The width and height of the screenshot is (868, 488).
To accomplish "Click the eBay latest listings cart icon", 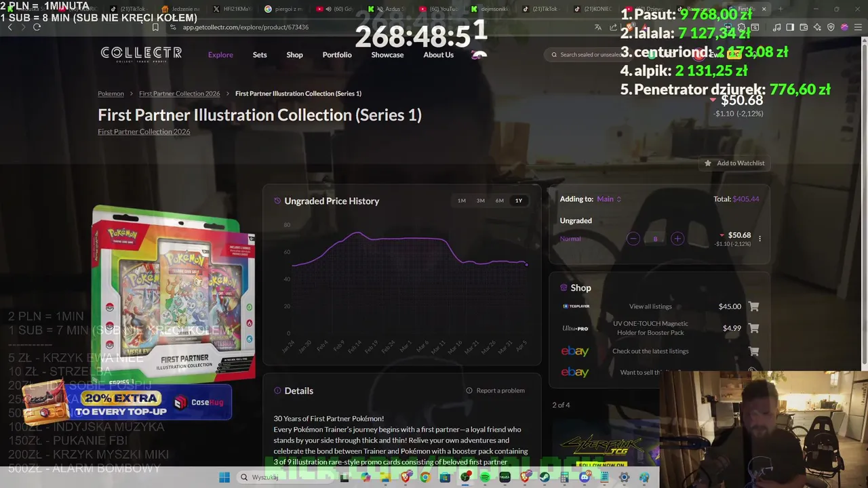I will [753, 351].
